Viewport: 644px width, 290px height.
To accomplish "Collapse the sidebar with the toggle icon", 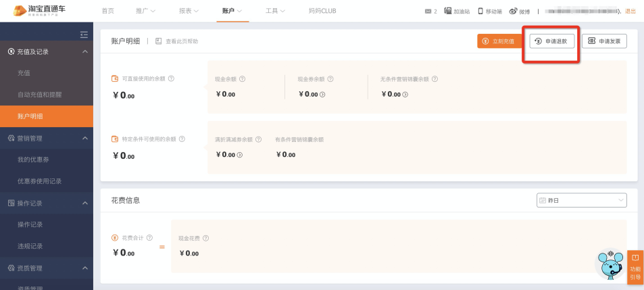I will point(84,35).
